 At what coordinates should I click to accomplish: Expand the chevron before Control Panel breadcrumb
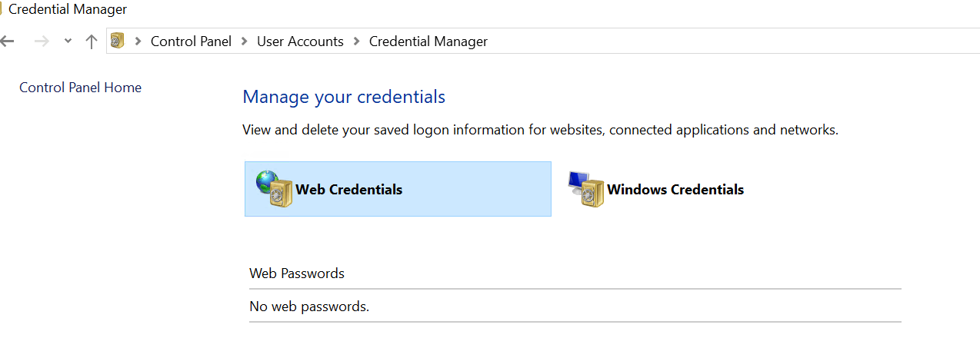[x=138, y=41]
